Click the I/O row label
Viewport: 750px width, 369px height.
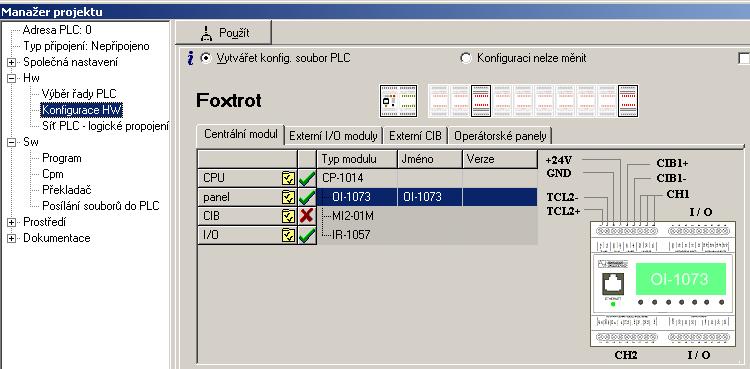point(211,235)
